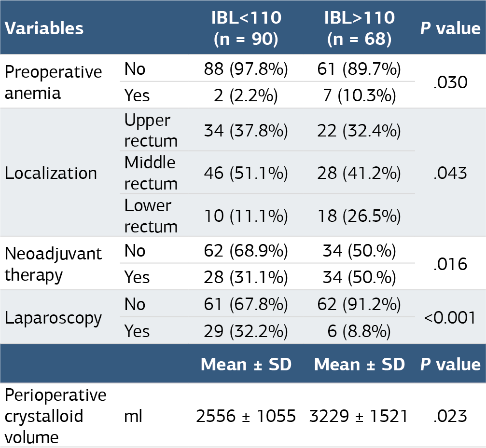Click the <0.001 P value cell

tap(450, 318)
